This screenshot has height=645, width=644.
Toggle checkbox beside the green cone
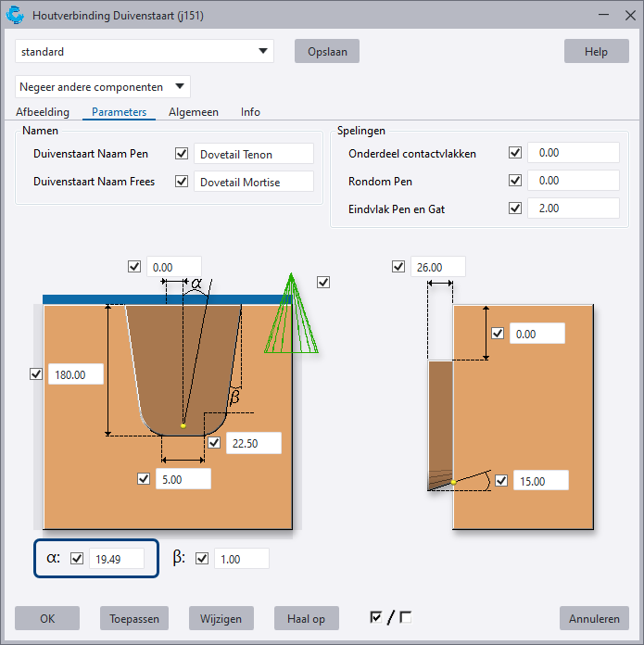click(x=323, y=282)
